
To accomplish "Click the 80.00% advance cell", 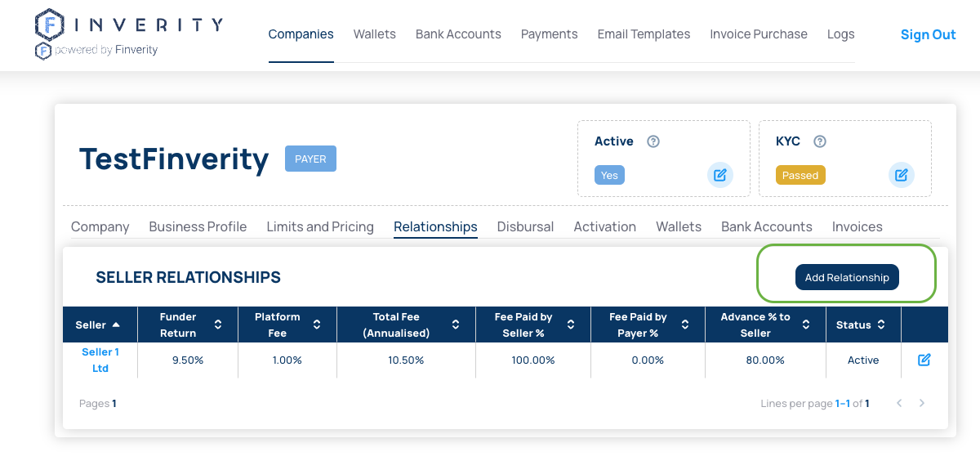I will click(765, 360).
